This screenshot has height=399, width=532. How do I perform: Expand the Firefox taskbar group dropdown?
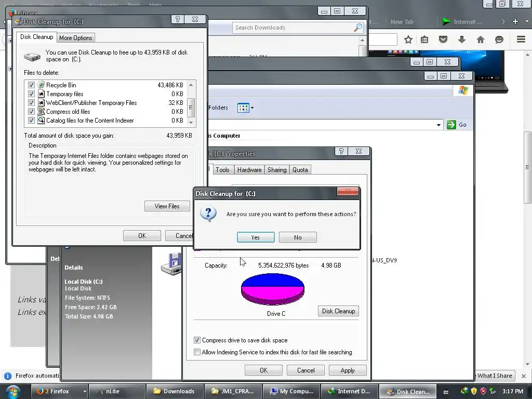(84, 391)
